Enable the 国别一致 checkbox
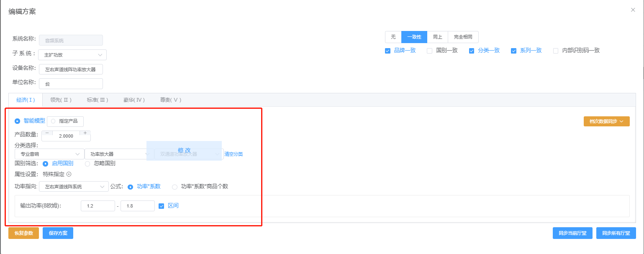 (429, 51)
